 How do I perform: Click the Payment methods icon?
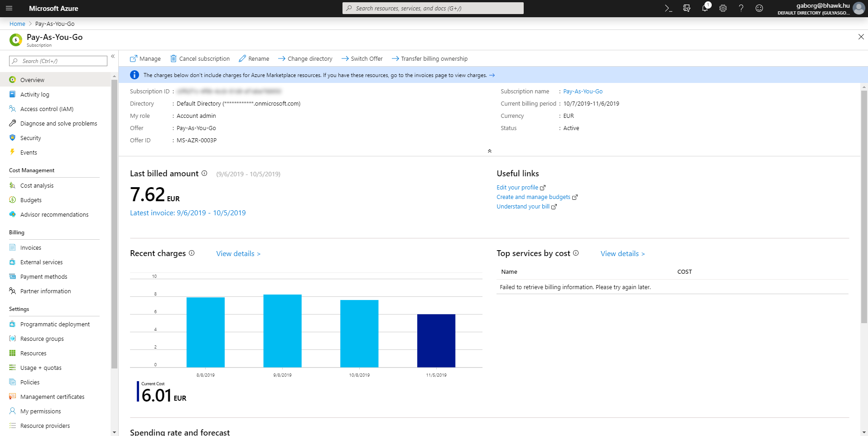(x=12, y=276)
